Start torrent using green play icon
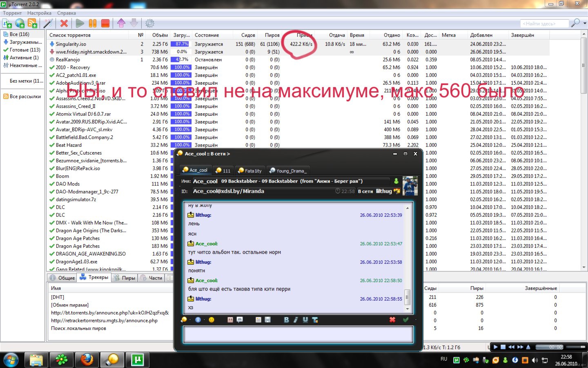Screen dimensions: 588x368 coord(80,23)
